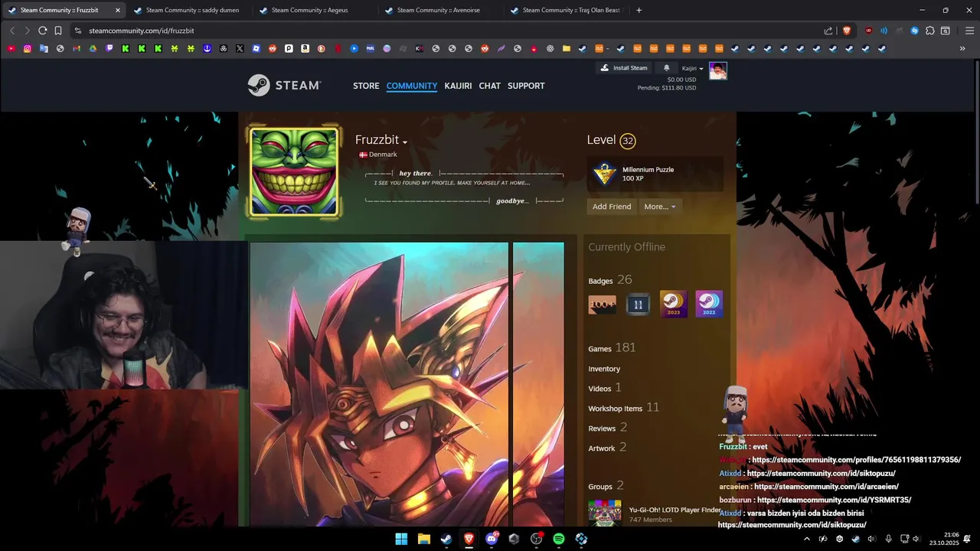
Task: Open the Artwork link
Action: pyautogui.click(x=607, y=448)
